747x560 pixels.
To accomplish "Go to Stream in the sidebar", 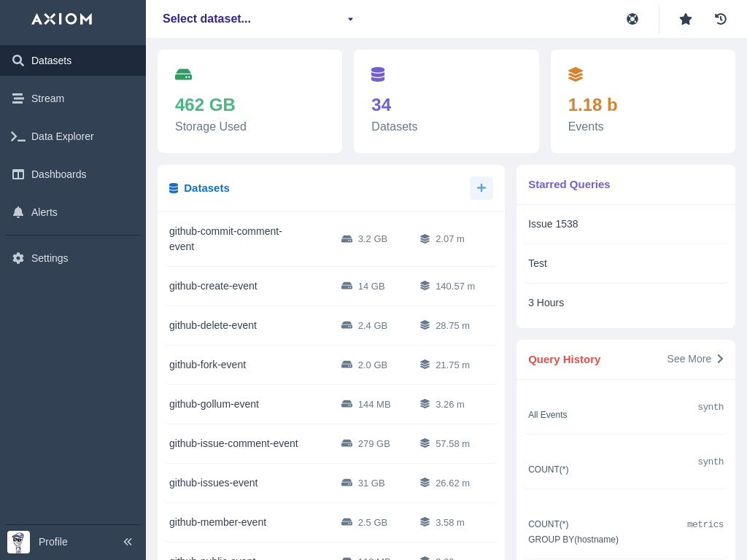I will (47, 98).
